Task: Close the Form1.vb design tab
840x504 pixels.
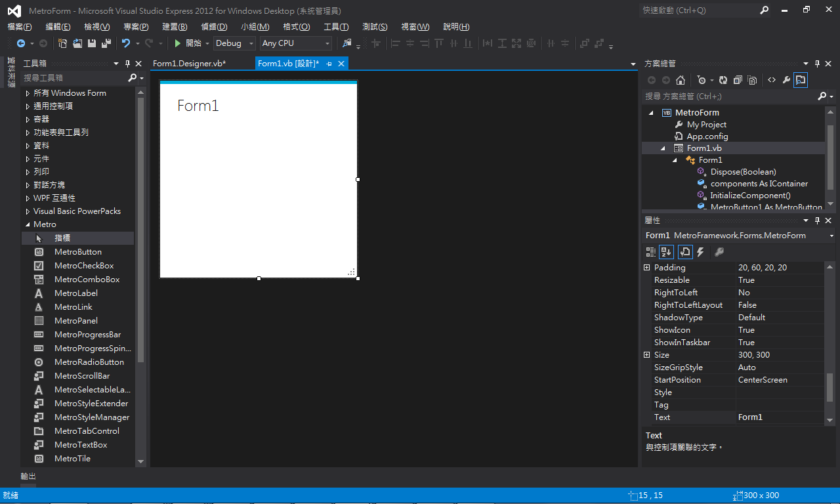Action: coord(341,64)
